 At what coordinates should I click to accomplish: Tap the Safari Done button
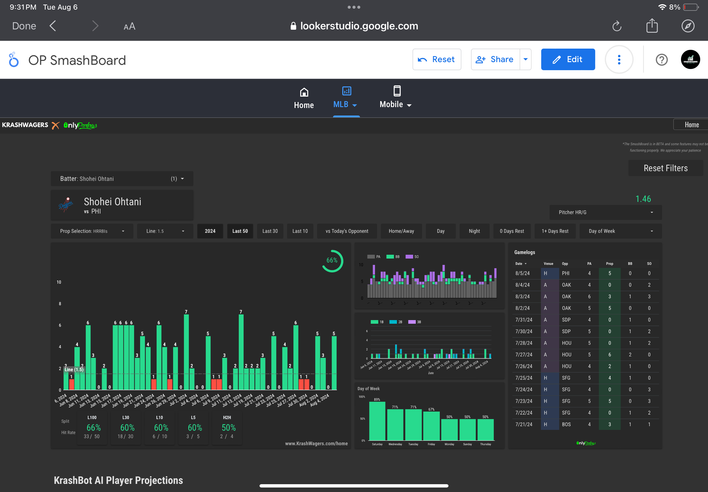coord(24,26)
